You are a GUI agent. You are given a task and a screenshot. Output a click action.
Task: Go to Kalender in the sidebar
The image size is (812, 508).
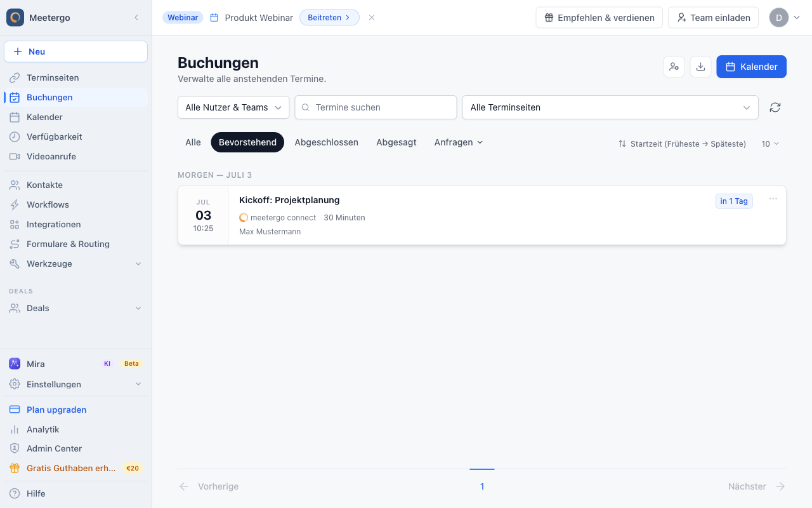point(76,117)
